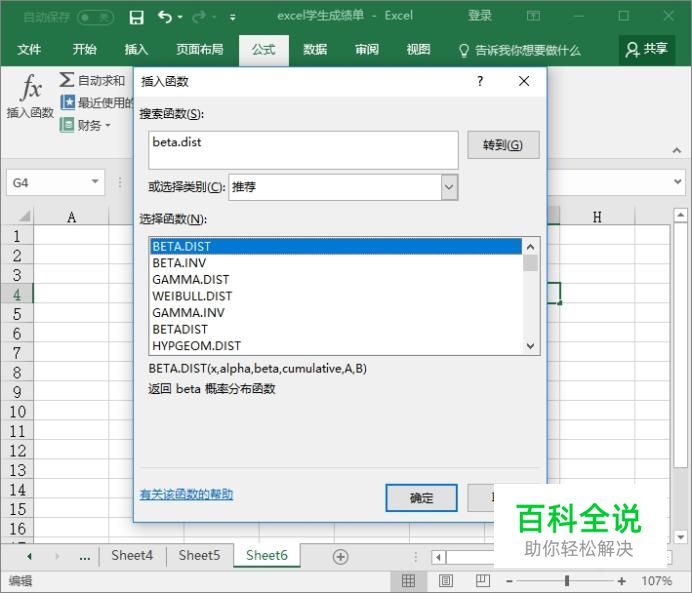692x593 pixels.
Task: Click the Save icon in title bar
Action: [x=136, y=17]
